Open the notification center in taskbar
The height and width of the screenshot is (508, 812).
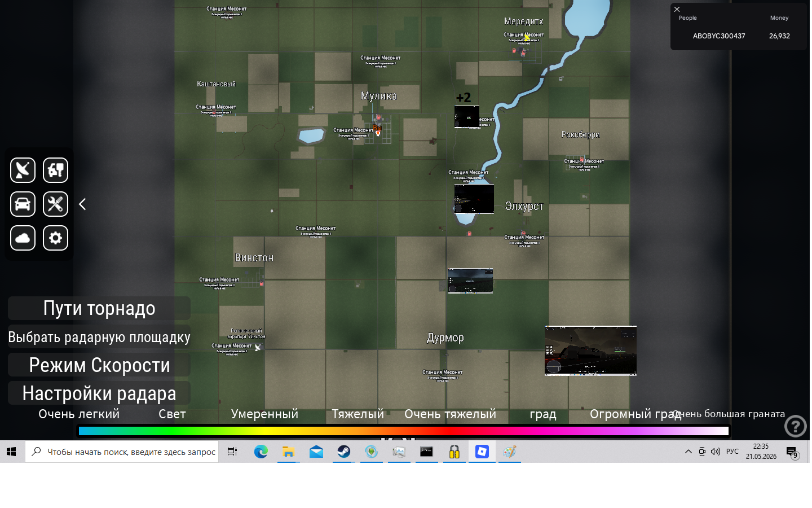pyautogui.click(x=792, y=452)
